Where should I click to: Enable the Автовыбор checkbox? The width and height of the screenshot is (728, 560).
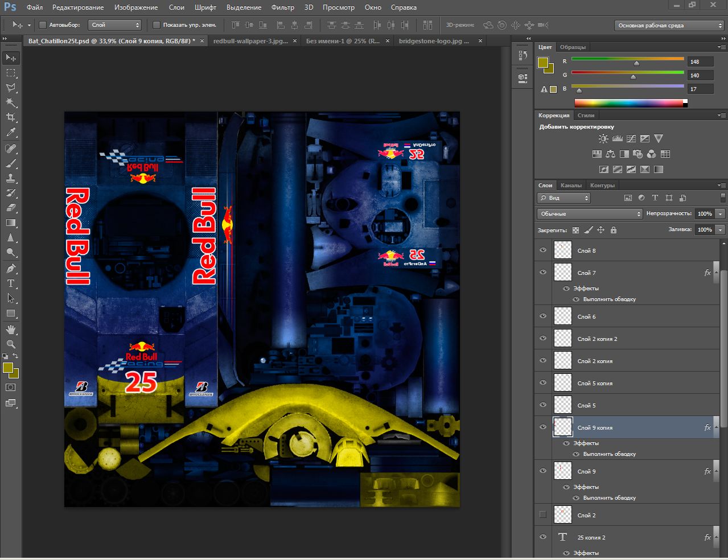pos(43,25)
